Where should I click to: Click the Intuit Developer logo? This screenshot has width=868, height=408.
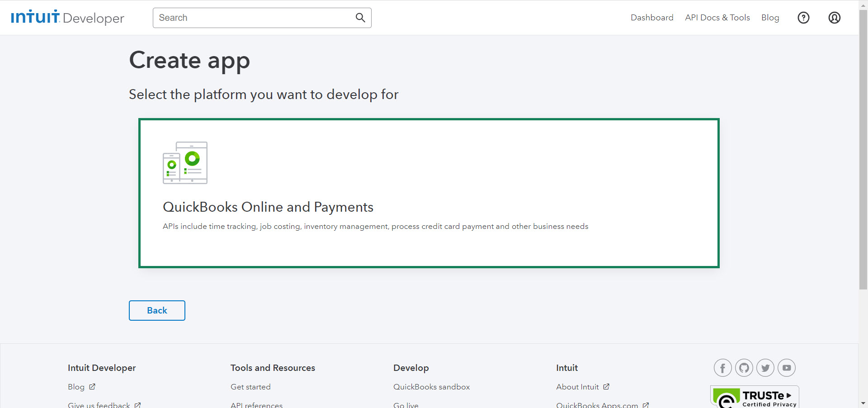coord(68,18)
